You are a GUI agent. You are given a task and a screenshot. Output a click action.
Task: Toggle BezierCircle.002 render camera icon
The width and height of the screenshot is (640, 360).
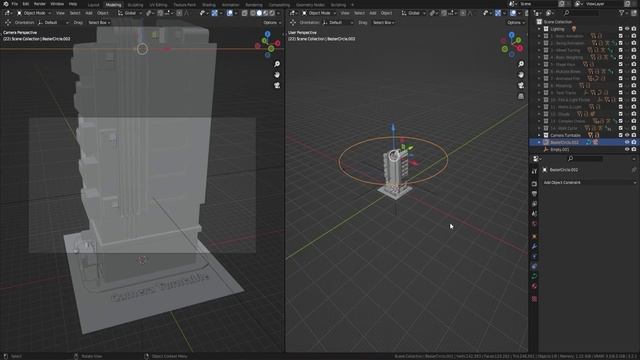[634, 142]
